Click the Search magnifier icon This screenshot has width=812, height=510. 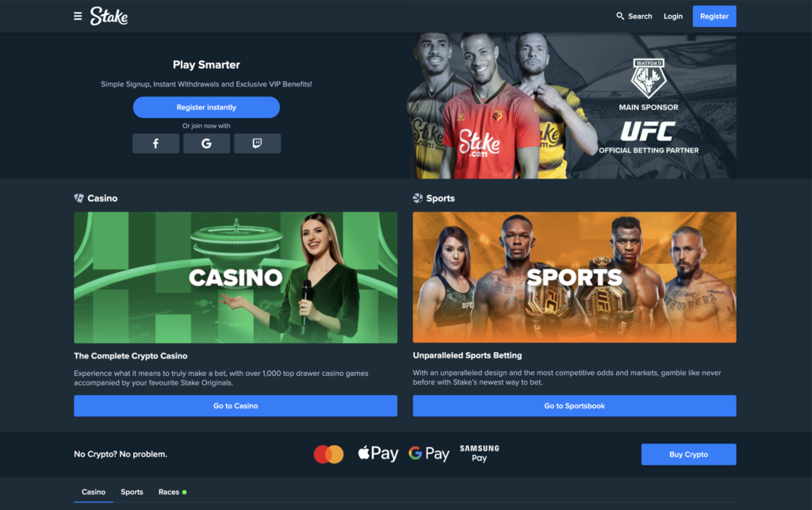click(620, 16)
